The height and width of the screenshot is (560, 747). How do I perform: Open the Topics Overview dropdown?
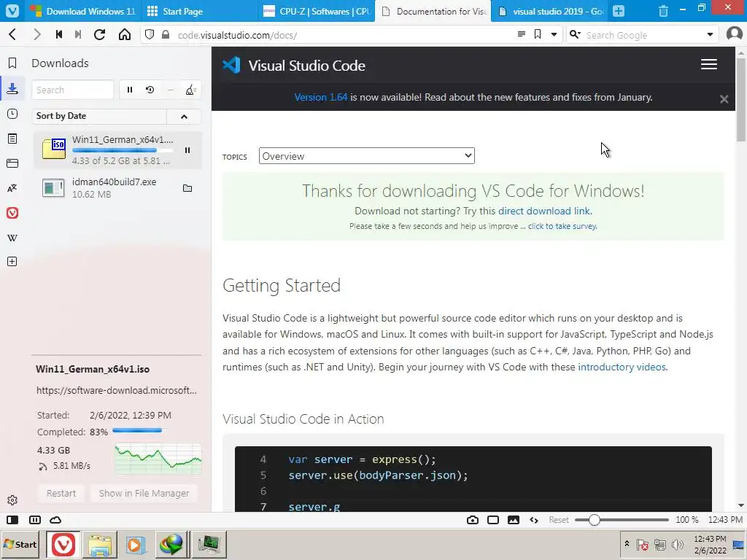pos(367,156)
